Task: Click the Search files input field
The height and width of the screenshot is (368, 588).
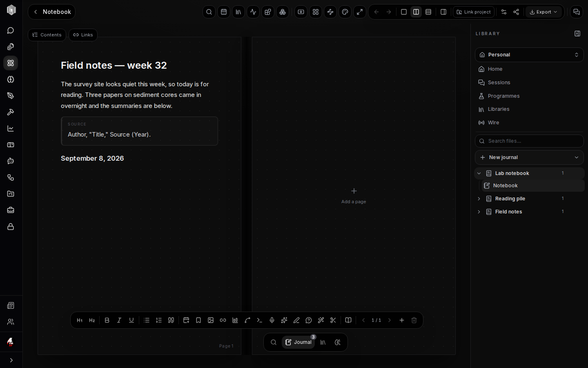Action: (529, 141)
